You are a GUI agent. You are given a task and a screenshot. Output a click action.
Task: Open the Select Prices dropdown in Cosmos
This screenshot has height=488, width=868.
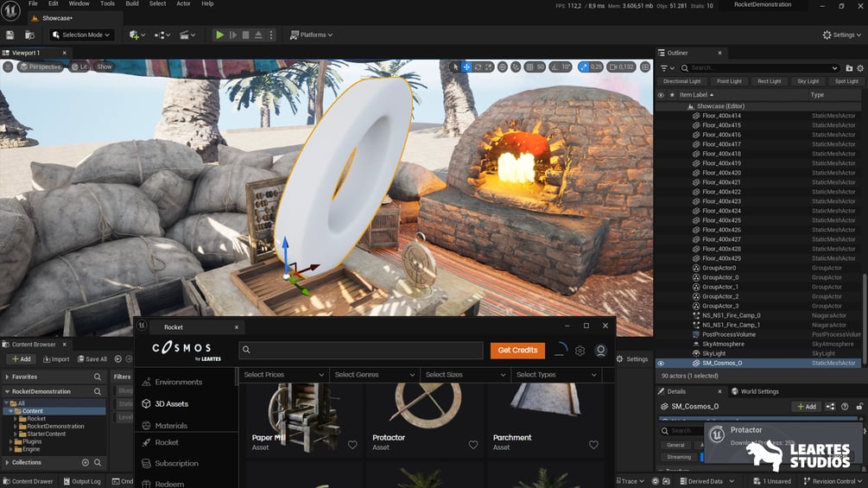point(283,375)
